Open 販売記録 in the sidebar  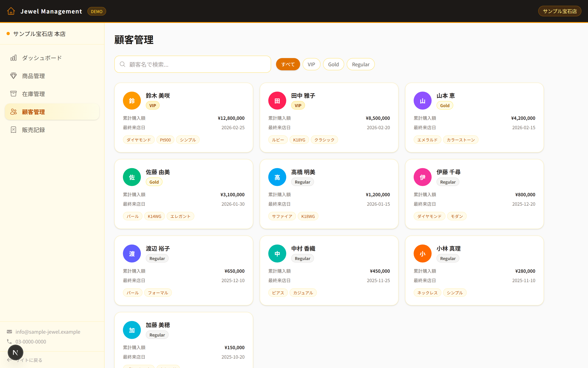(x=52, y=130)
